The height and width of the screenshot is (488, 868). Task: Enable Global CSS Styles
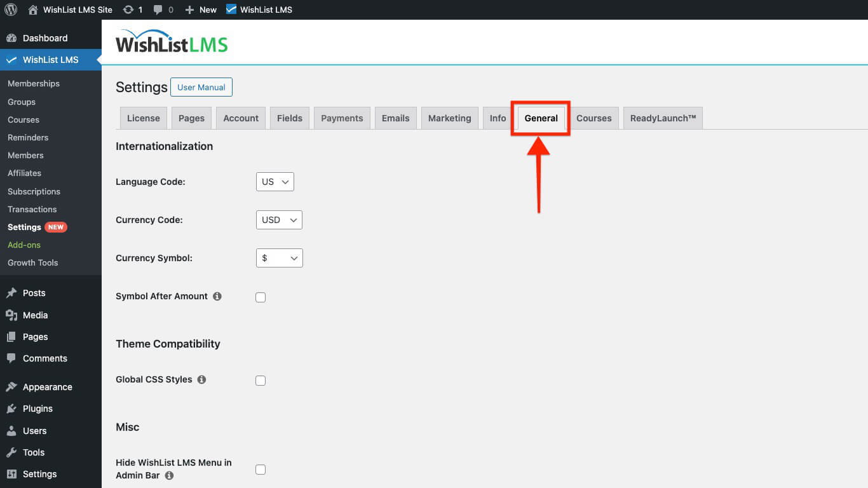[x=261, y=380]
